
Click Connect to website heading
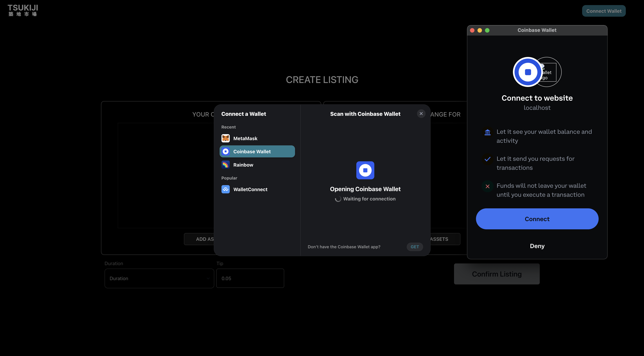click(537, 98)
